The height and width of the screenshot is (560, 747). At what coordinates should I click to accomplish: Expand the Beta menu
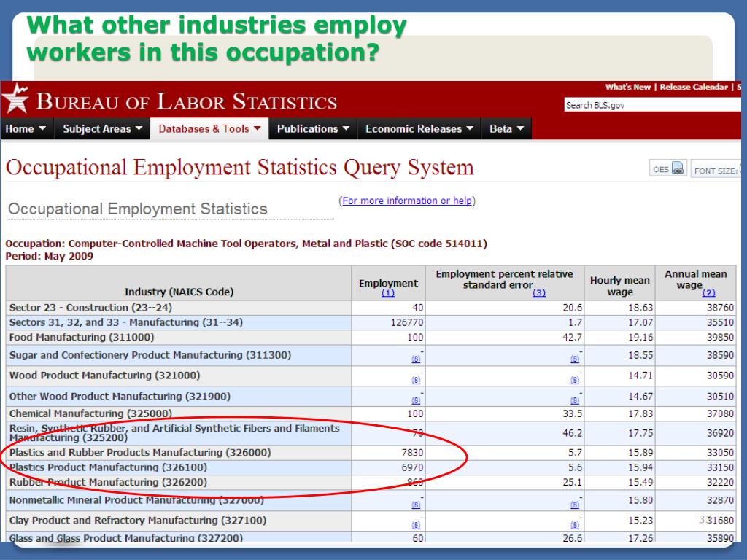pyautogui.click(x=506, y=128)
